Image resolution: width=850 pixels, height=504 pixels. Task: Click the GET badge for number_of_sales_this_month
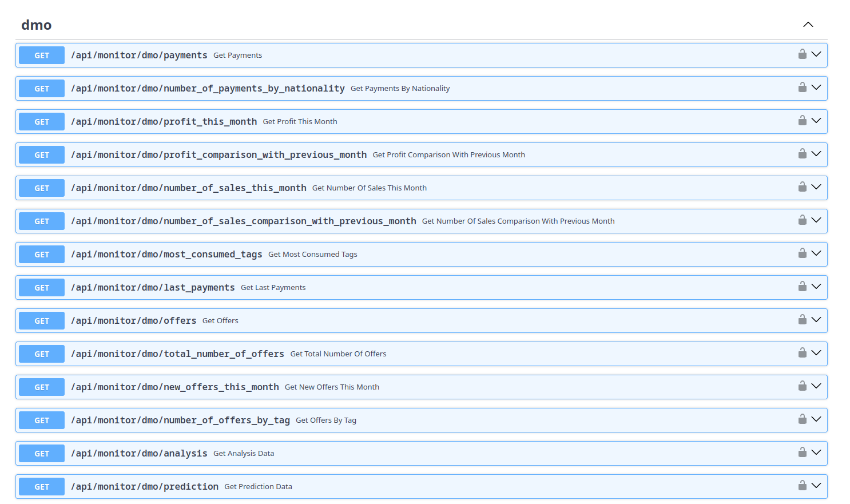[x=41, y=188]
